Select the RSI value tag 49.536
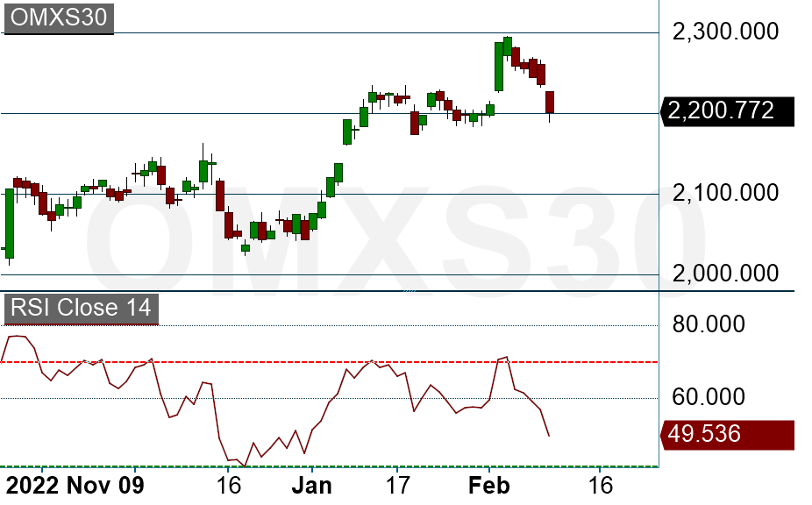 pos(727,434)
